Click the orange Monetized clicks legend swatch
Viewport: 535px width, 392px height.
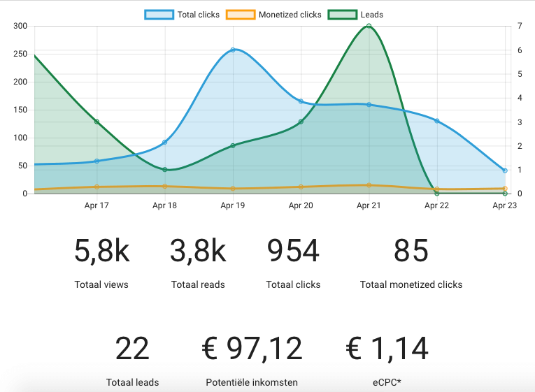241,15
